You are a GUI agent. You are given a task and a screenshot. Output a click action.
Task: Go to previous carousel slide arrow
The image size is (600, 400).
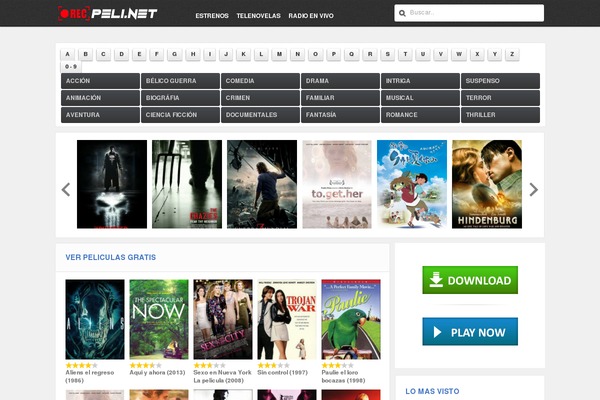click(x=66, y=189)
